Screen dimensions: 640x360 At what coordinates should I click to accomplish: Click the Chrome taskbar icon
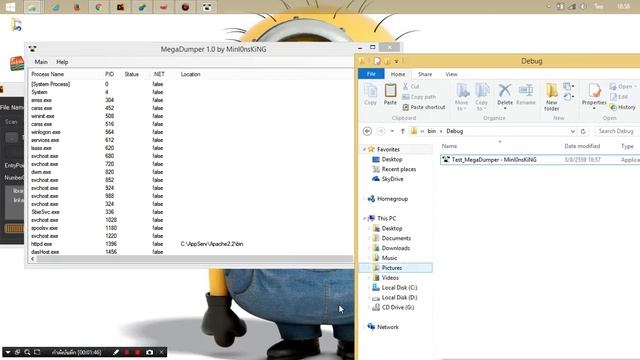click(99, 7)
